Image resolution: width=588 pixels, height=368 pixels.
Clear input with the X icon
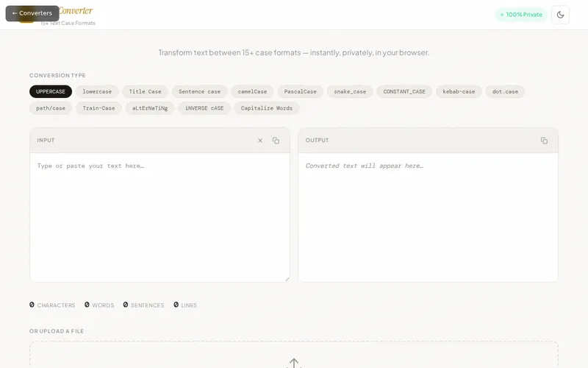[x=260, y=141]
